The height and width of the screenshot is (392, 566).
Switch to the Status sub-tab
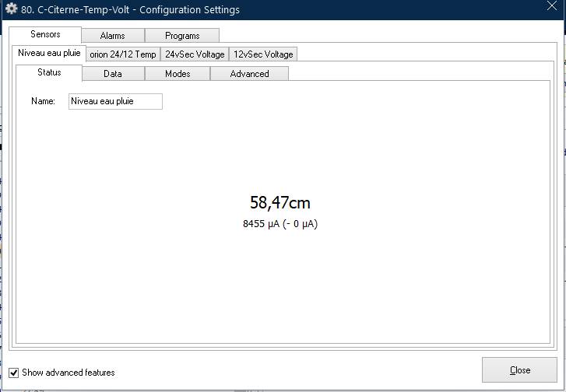pos(49,73)
